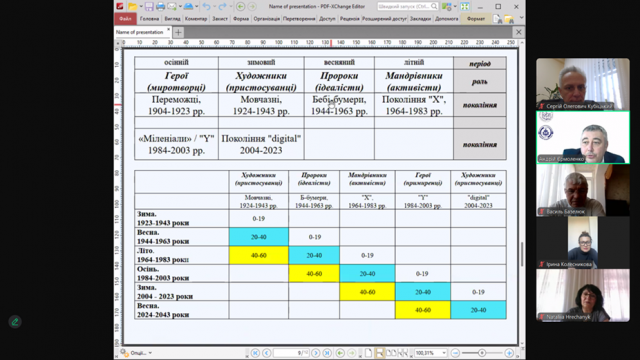Add a new document tab

point(178,32)
